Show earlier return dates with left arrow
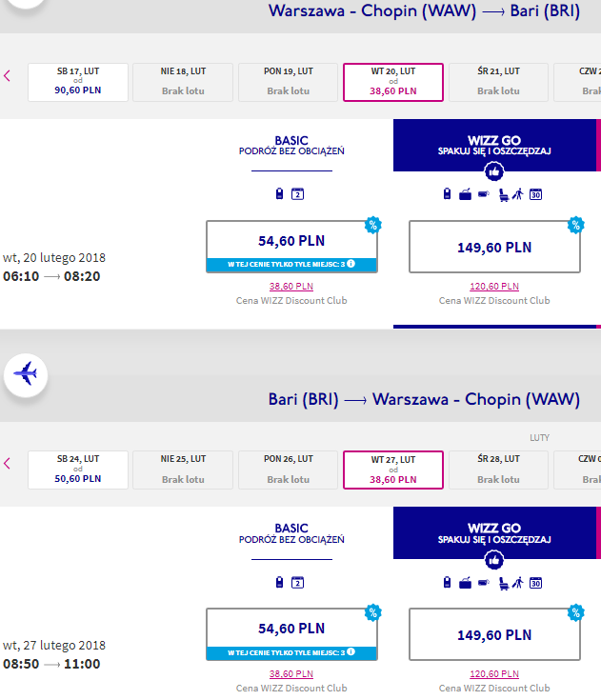Viewport: 601px width, 700px height. 7,464
